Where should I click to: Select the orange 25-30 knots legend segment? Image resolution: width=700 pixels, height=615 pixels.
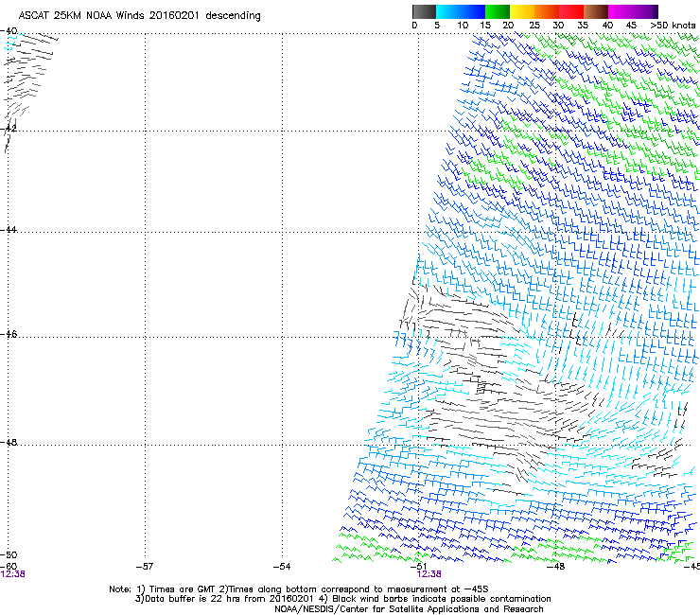click(547, 11)
